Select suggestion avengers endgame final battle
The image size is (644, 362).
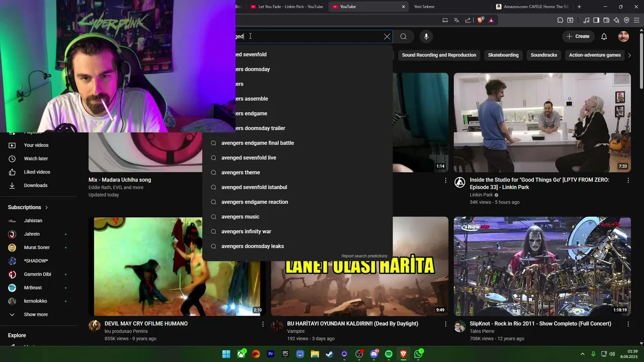point(297,143)
